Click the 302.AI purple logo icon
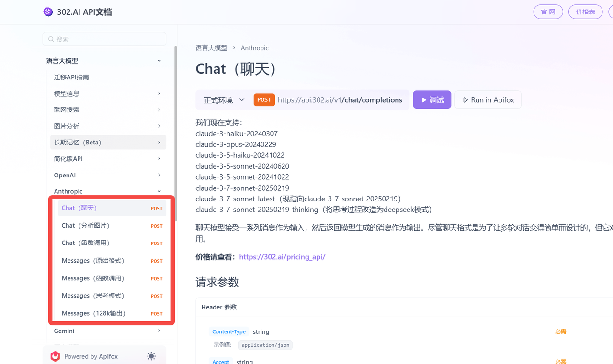Screen dimensions: 613x364 (x=48, y=12)
